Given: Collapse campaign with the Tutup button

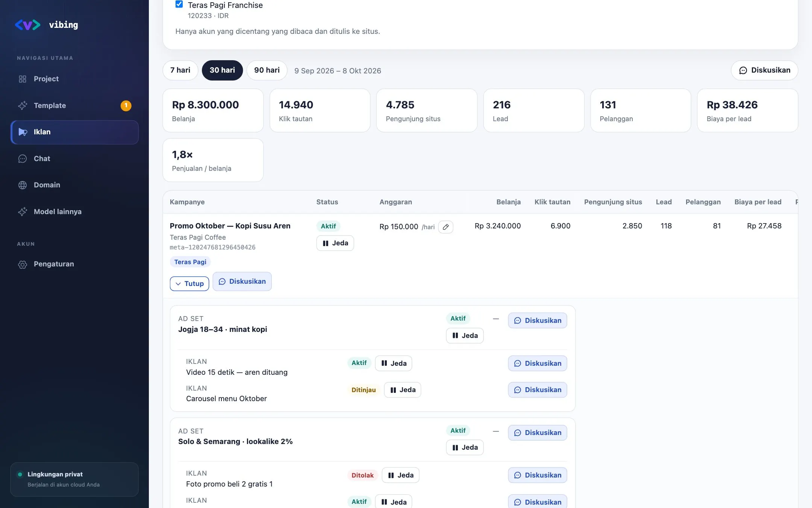Looking at the screenshot, I should (x=189, y=284).
